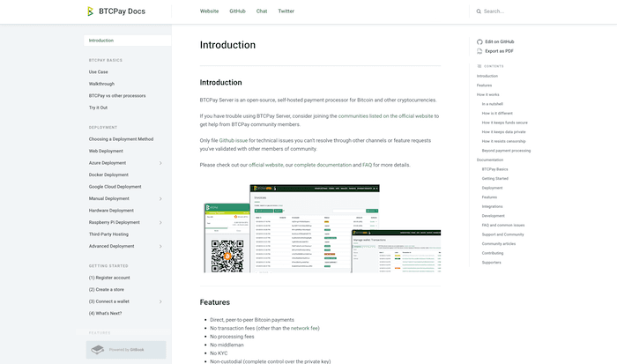Click the GitBook icon in the footer badge
617x364 pixels.
pos(100,350)
